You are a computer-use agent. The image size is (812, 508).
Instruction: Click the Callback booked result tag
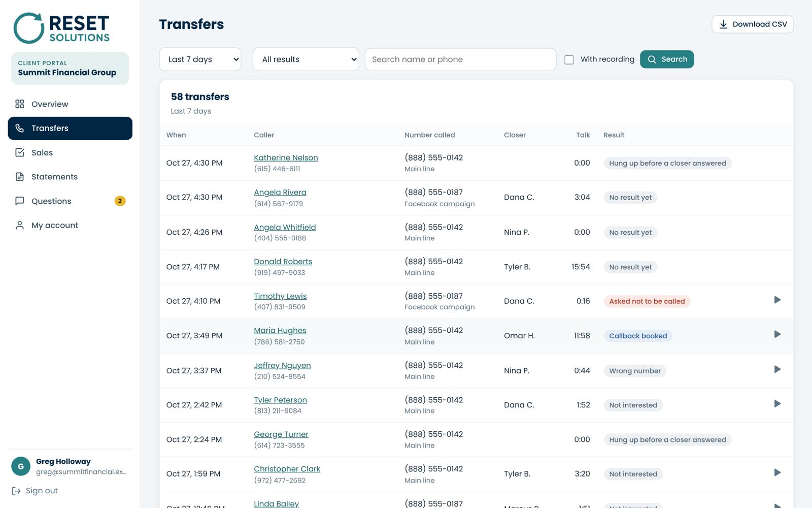(x=638, y=336)
